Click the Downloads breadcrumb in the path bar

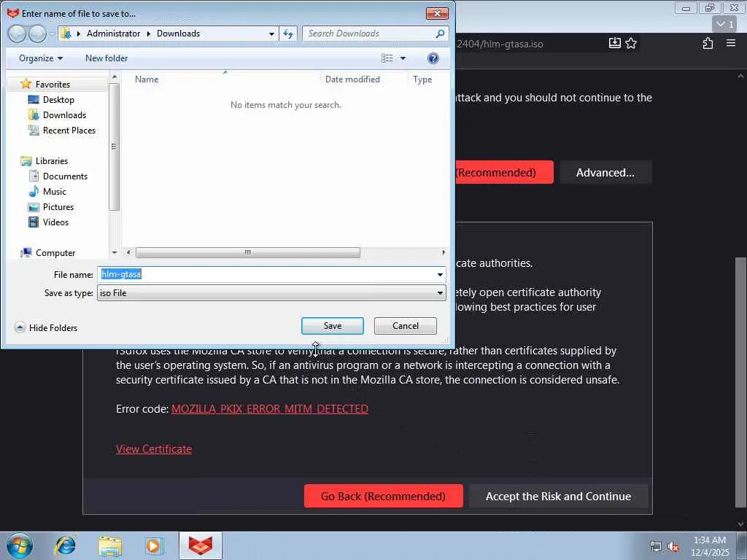click(178, 34)
